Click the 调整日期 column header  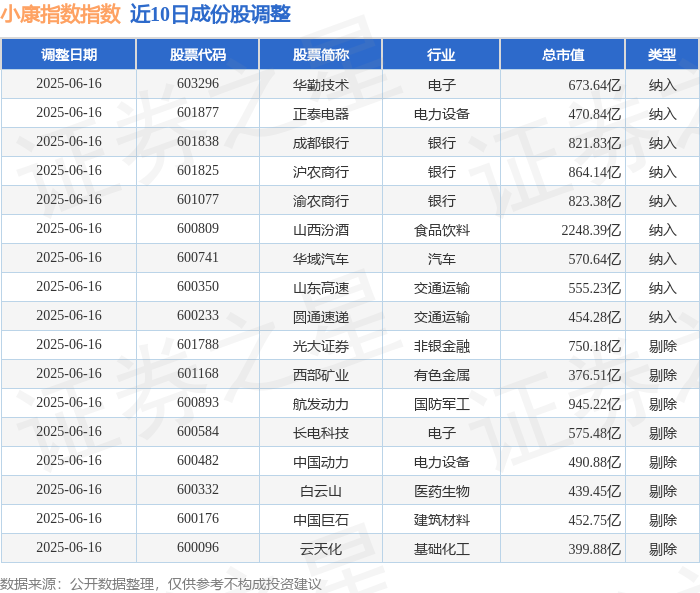(x=69, y=54)
